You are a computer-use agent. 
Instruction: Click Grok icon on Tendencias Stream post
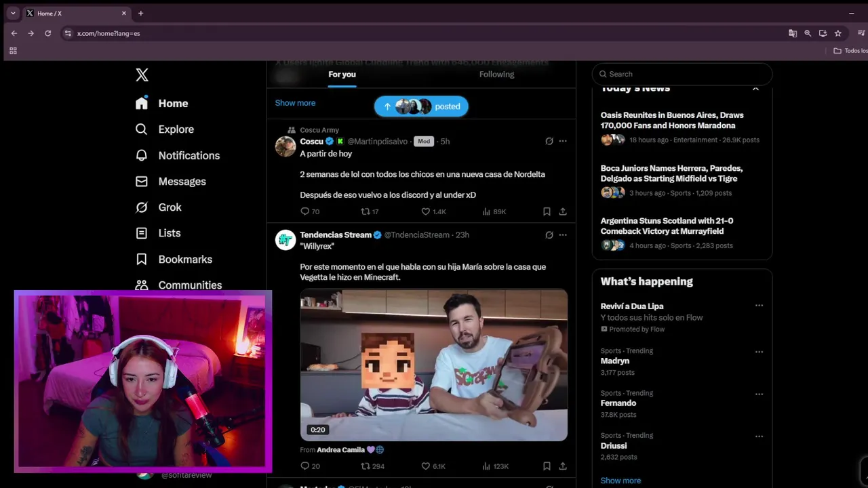tap(549, 235)
